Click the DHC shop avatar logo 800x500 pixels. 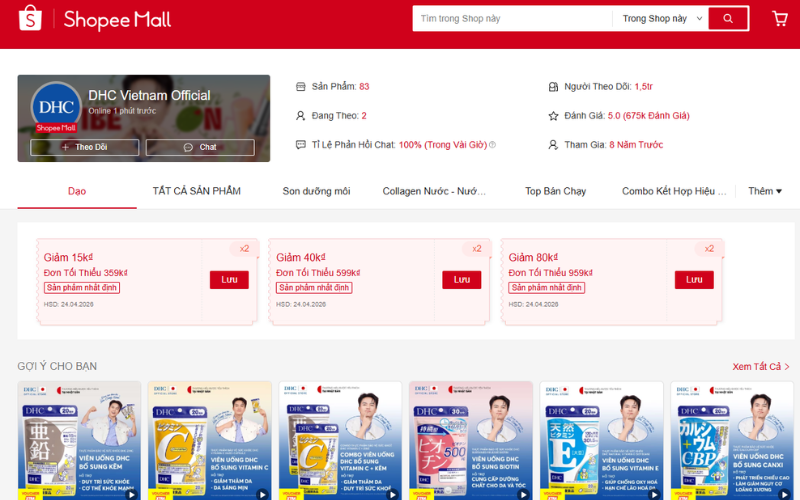(x=56, y=107)
